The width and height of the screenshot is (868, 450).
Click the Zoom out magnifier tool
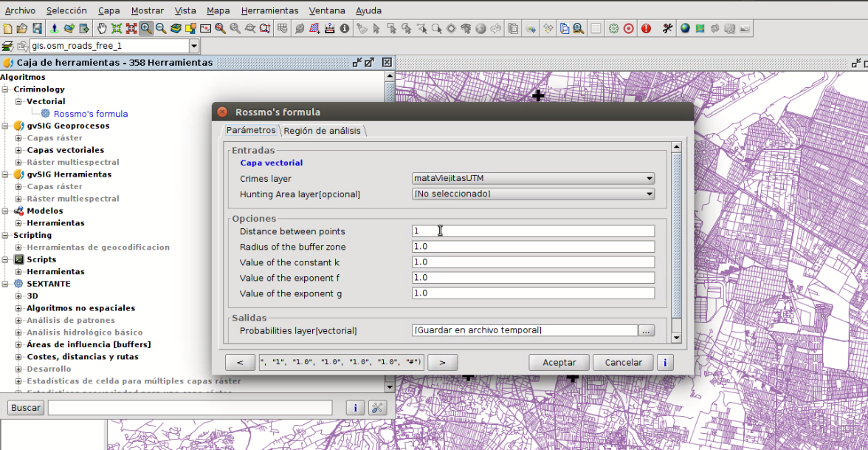(x=160, y=29)
